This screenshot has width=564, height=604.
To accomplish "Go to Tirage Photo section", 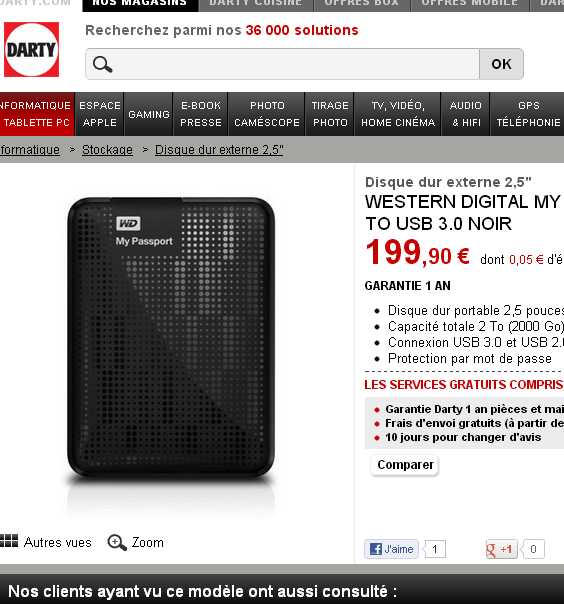I will (330, 114).
